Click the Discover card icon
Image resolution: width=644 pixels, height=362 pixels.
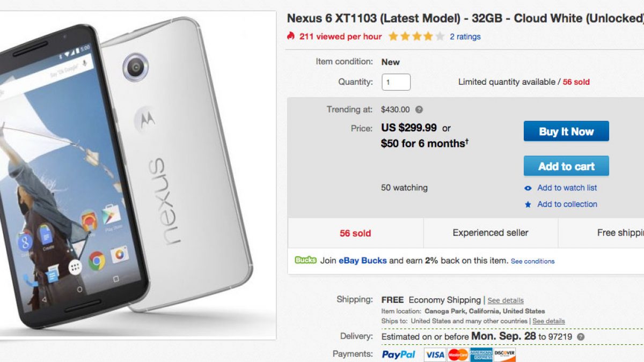click(x=504, y=354)
